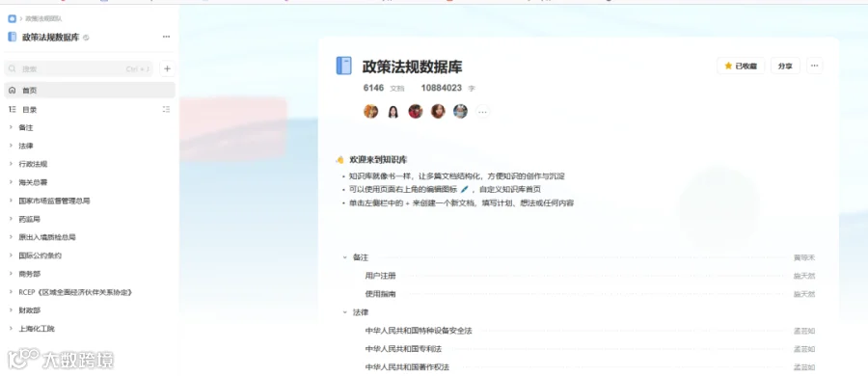Expand the 商务部 tree item
The width and height of the screenshot is (868, 376).
(x=11, y=274)
